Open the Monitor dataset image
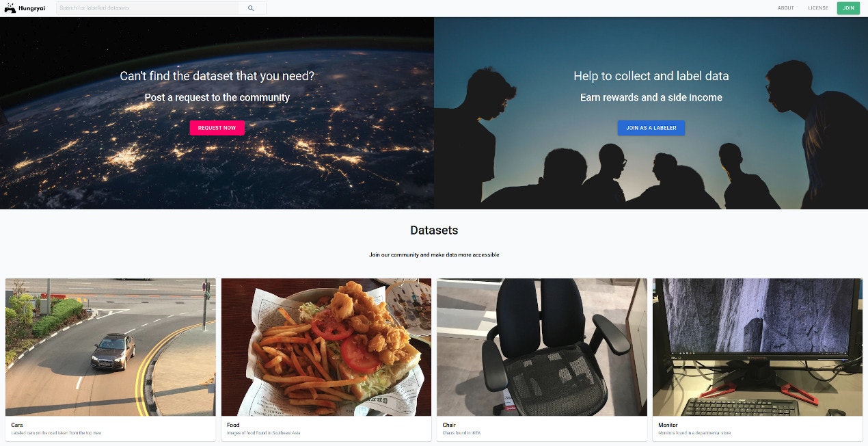 coord(757,347)
